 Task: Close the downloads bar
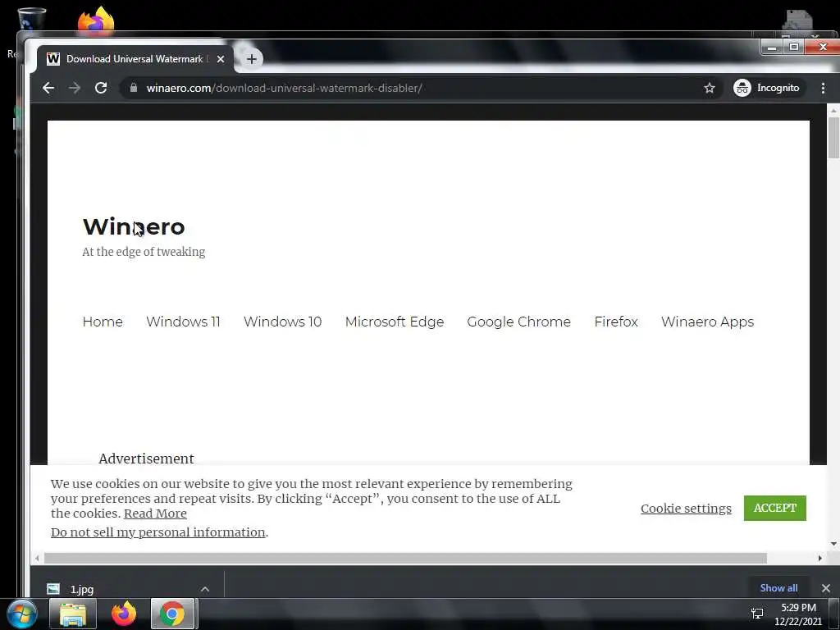(x=825, y=588)
